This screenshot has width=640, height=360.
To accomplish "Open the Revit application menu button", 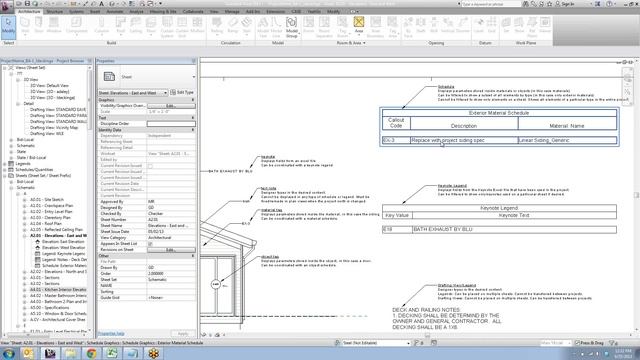I will tap(6, 7).
